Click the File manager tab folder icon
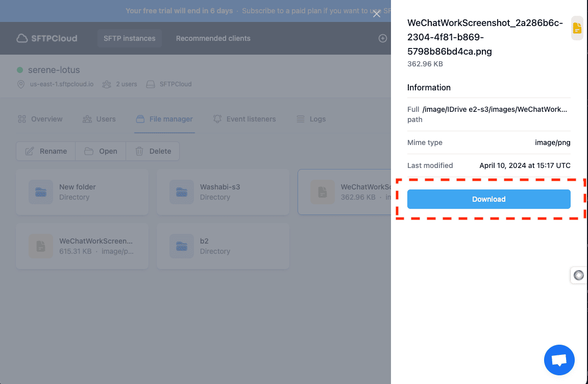588x384 pixels. click(x=140, y=119)
